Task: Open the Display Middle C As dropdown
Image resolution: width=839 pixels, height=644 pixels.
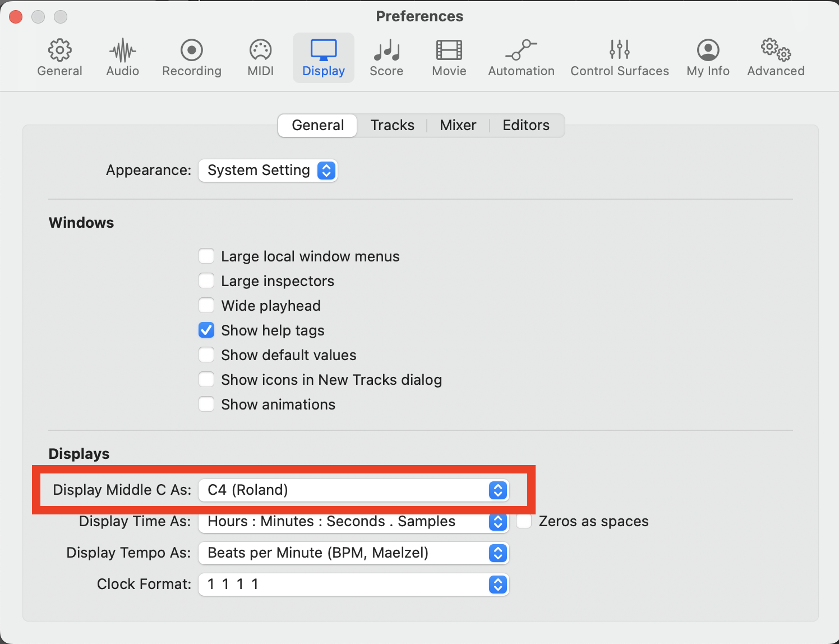Action: [353, 490]
